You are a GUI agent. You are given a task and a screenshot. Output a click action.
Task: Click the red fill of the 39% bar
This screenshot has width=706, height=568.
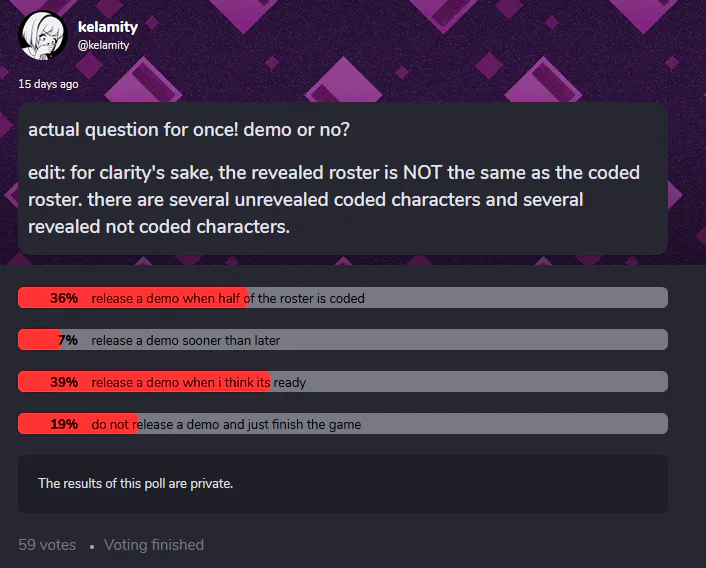coord(144,382)
